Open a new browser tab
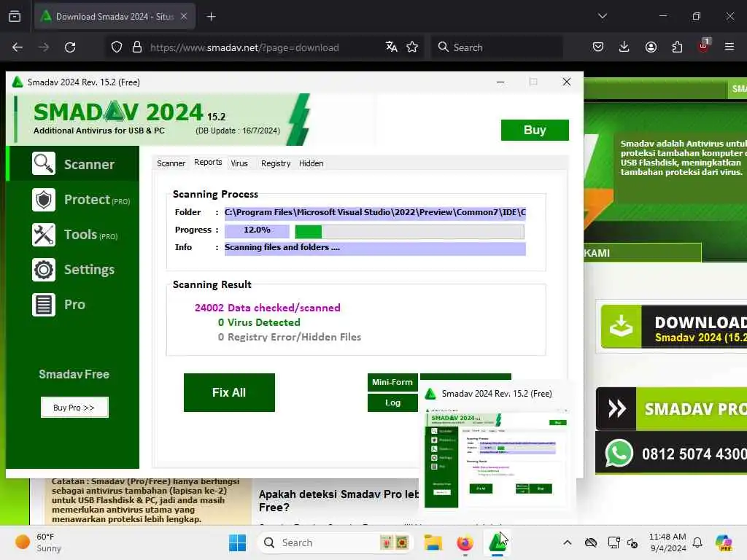 [x=211, y=17]
